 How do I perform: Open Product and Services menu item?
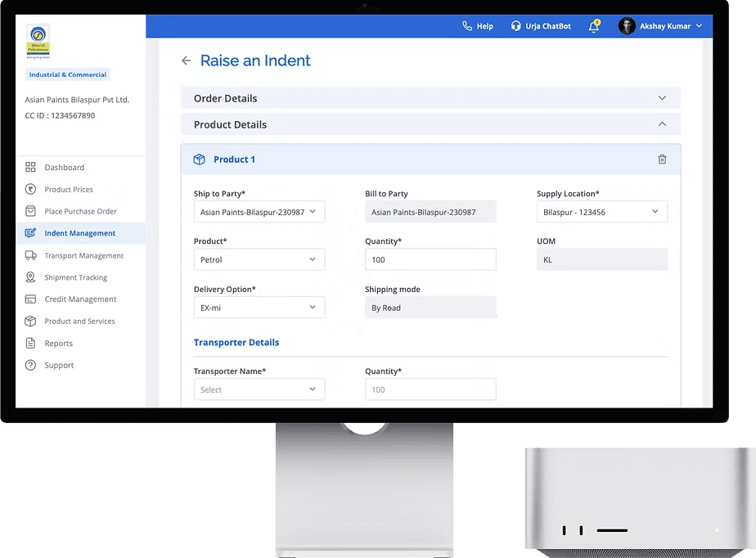tap(79, 321)
